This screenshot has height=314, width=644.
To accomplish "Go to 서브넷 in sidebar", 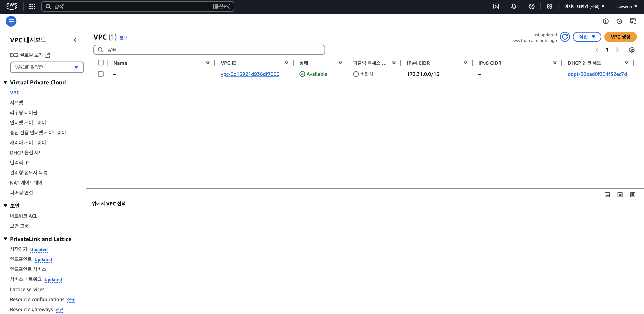I will point(16,102).
